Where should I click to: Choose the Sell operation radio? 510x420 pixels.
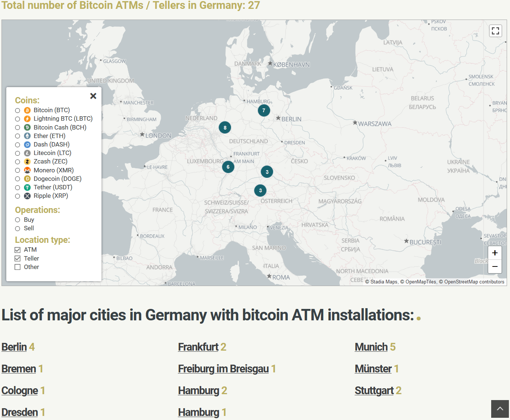coord(17,228)
